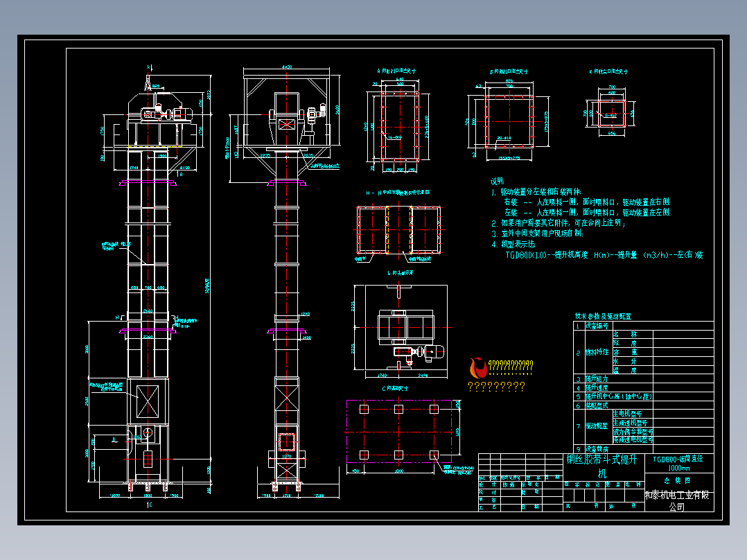Click the 提升速度 row label
This screenshot has width=747, height=560.
pyautogui.click(x=597, y=387)
